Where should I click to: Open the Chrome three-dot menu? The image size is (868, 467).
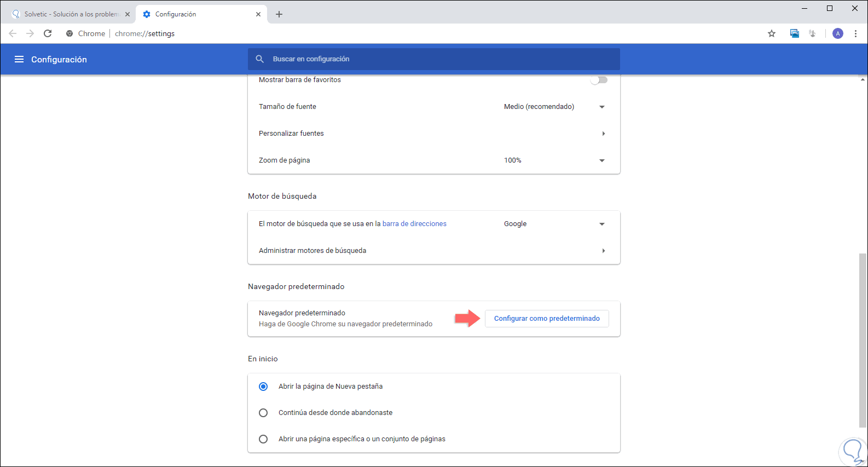click(855, 33)
